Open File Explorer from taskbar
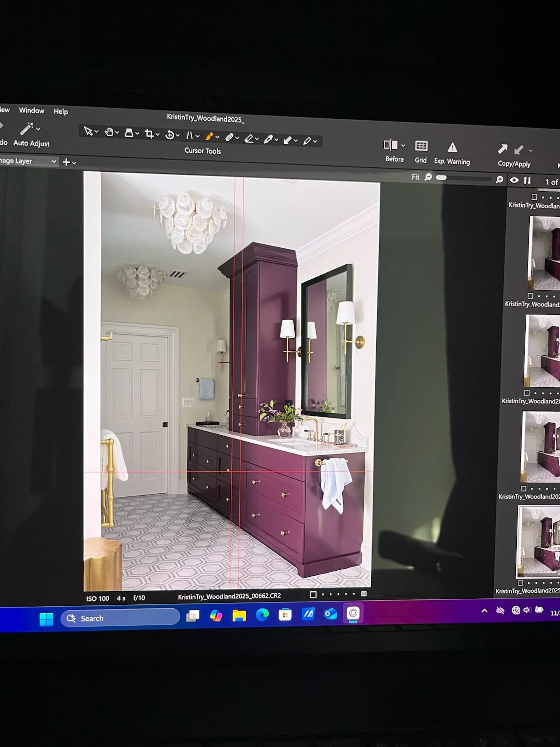The height and width of the screenshot is (747, 560). (x=239, y=615)
